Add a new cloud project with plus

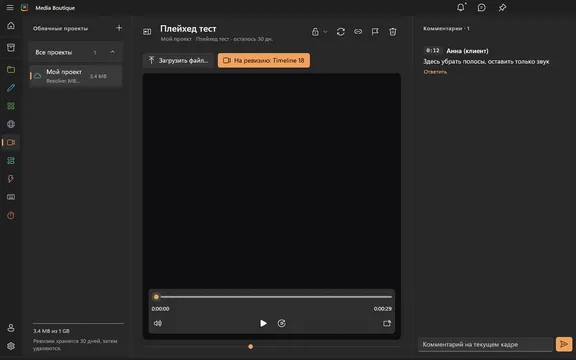[x=119, y=28]
